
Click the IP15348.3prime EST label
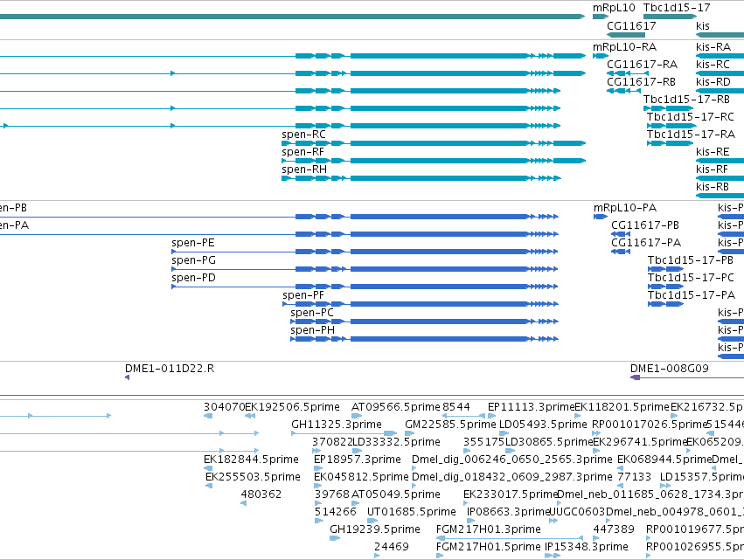pos(586,547)
